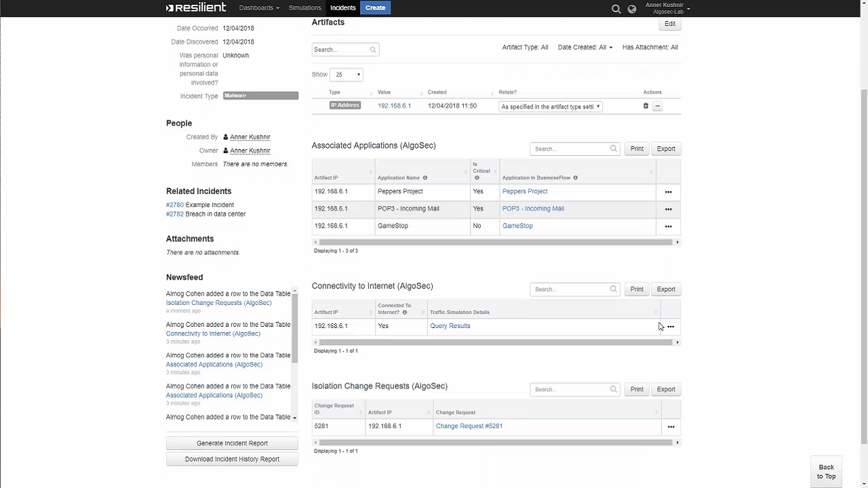
Task: Select the Incidents menu item
Action: pyautogui.click(x=343, y=8)
